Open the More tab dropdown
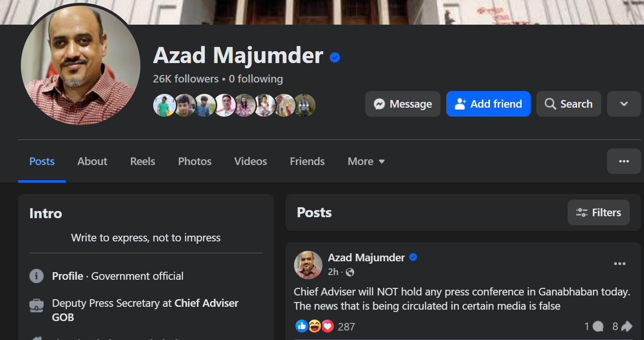The width and height of the screenshot is (644, 340). click(366, 162)
